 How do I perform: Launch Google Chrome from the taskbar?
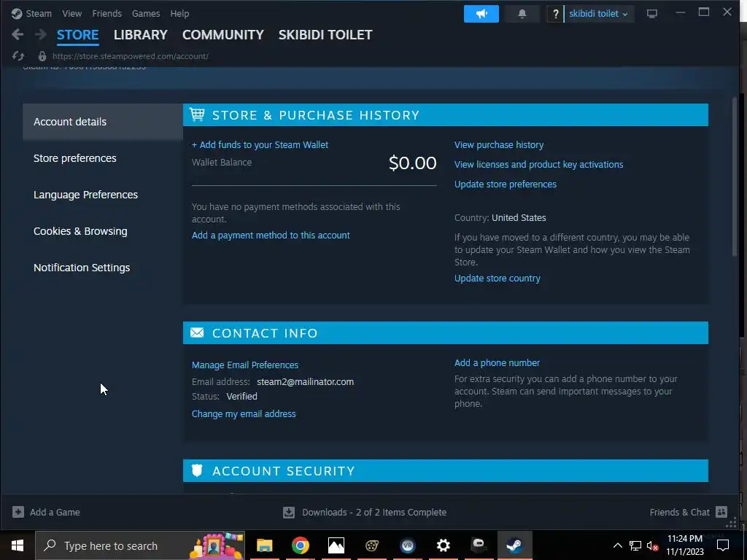click(x=300, y=545)
